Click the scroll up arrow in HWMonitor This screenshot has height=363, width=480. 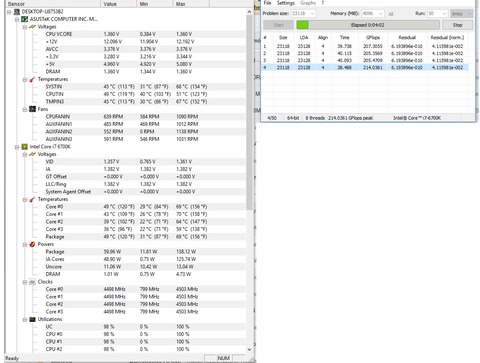pos(249,12)
